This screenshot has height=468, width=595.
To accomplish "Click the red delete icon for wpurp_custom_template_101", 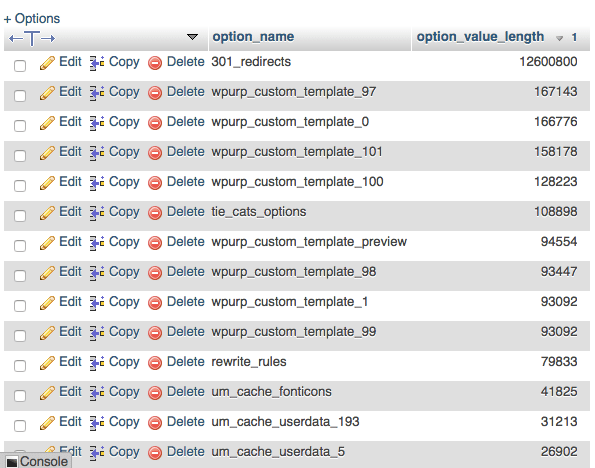I will tap(155, 153).
